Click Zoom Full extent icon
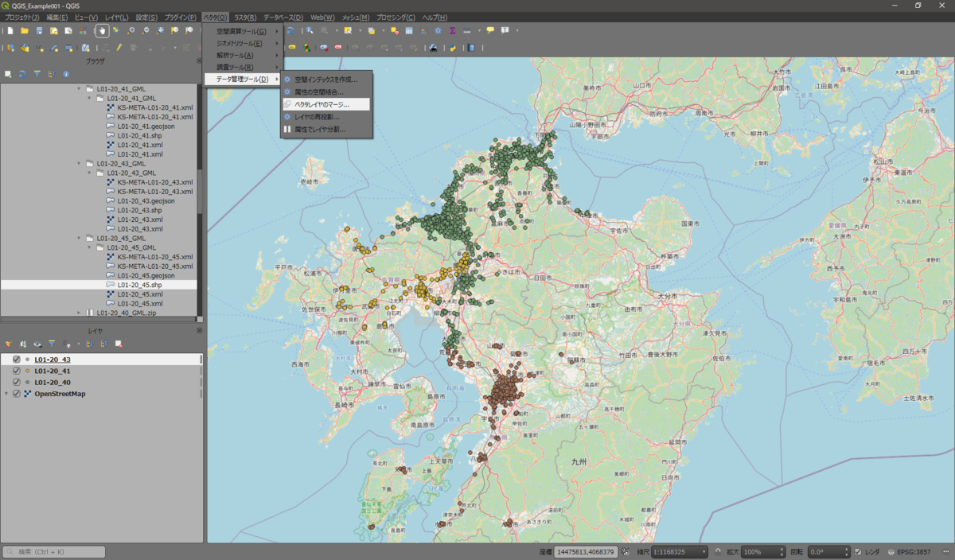The height and width of the screenshot is (560, 955). [x=160, y=30]
